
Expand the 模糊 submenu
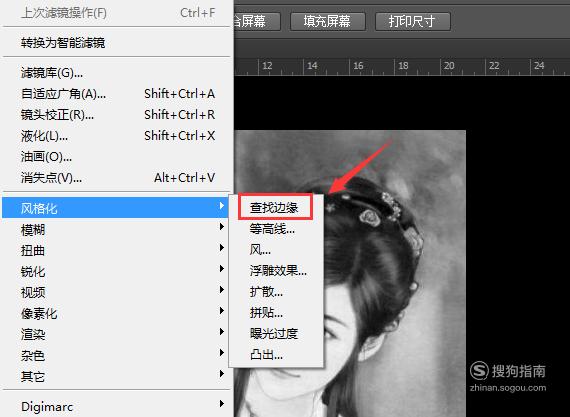coord(116,229)
